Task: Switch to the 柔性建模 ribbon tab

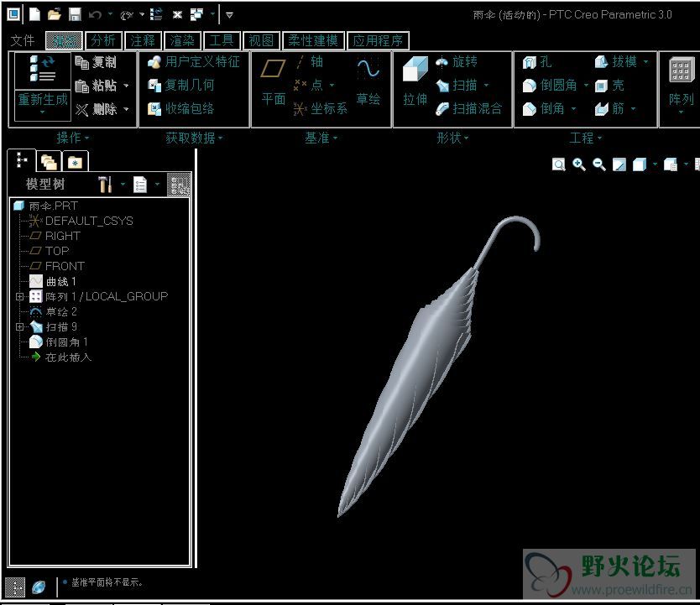Action: tap(313, 40)
